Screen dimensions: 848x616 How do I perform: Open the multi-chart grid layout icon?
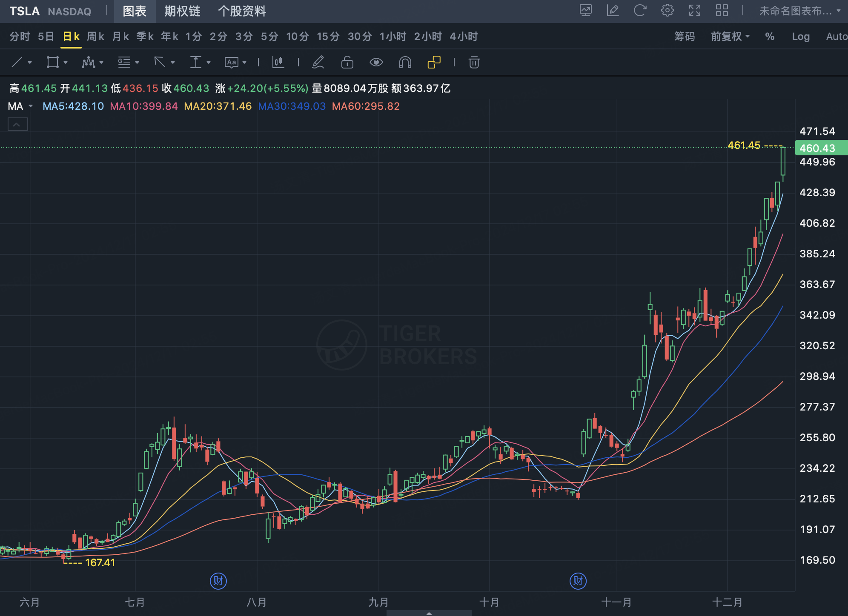722,11
